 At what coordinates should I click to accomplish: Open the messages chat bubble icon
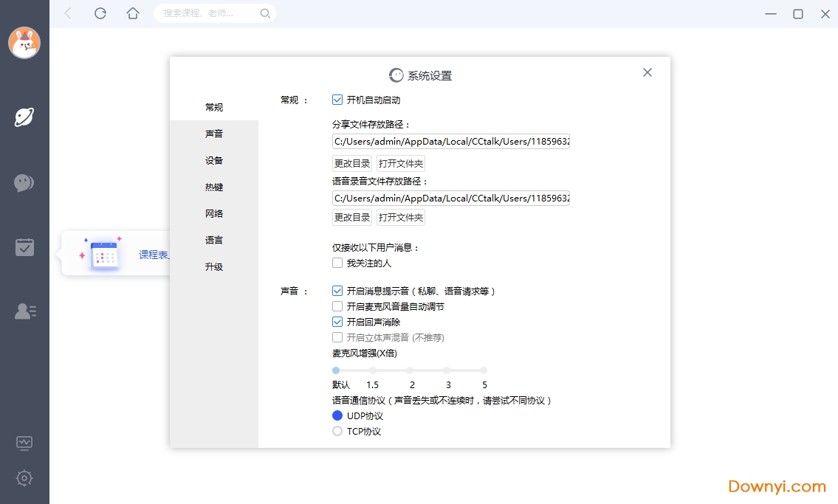tap(24, 182)
